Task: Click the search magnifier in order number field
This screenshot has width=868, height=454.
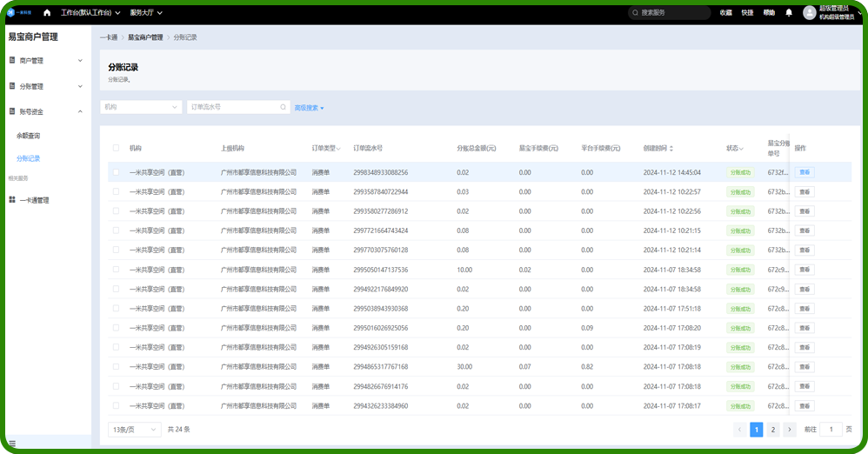Action: coord(283,108)
